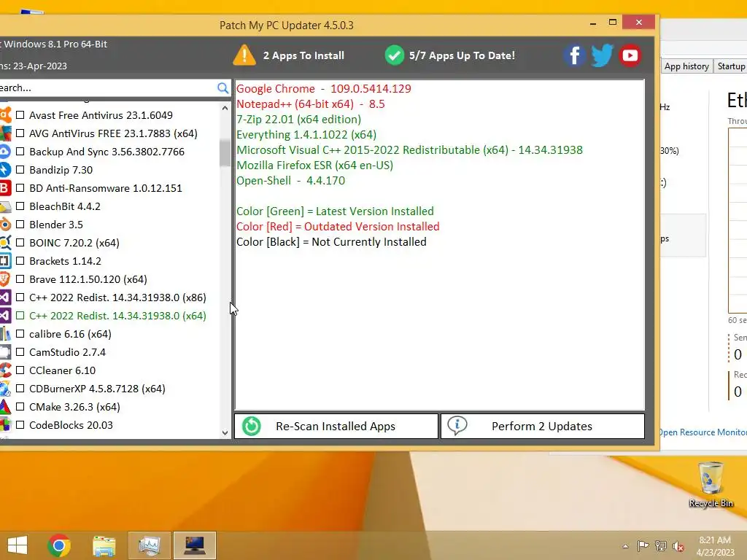Click the search magnifier icon
Screen dimensions: 747x560
point(222,87)
